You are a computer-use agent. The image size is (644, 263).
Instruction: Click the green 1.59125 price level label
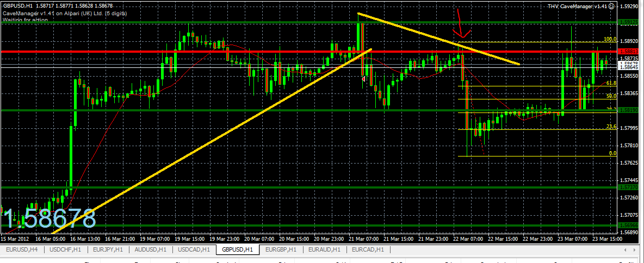628,22
